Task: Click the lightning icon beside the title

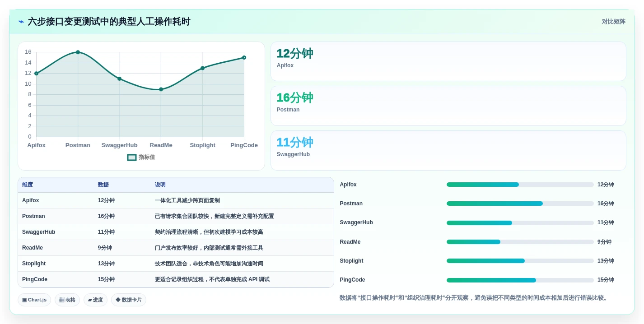Action: click(21, 22)
